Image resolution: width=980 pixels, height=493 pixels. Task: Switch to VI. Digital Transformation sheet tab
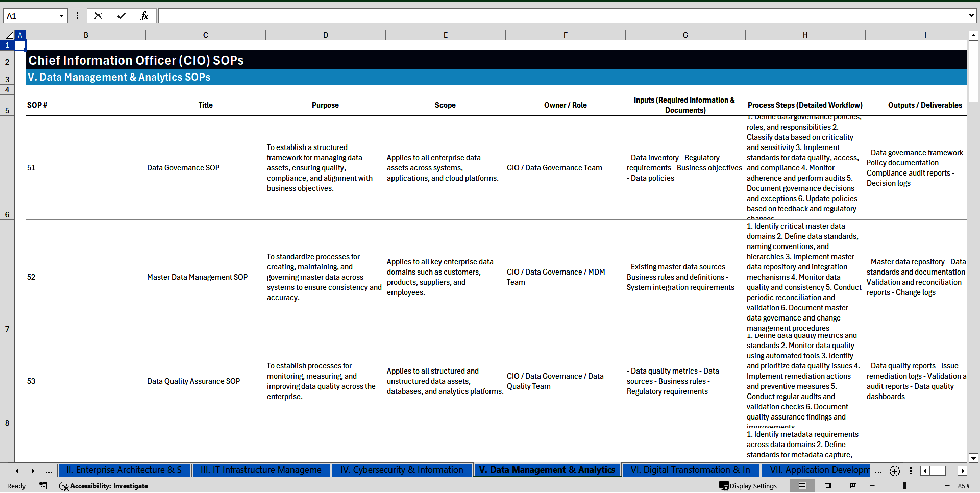point(690,470)
